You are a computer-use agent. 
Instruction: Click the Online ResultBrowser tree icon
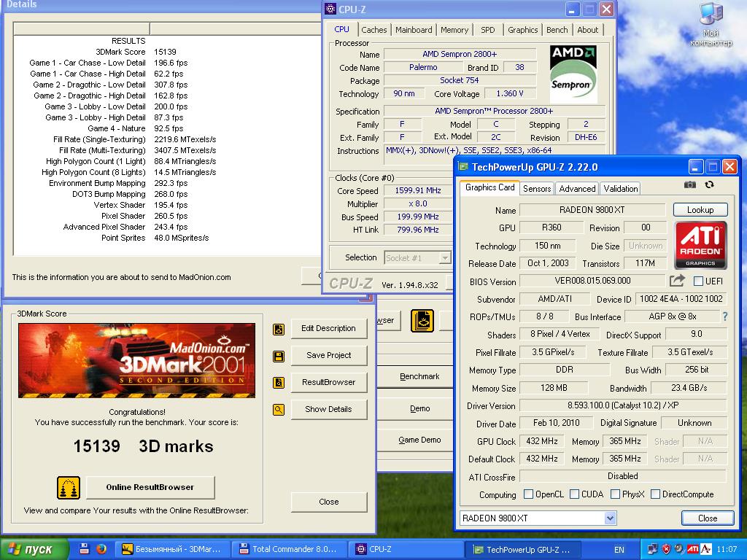coord(69,488)
